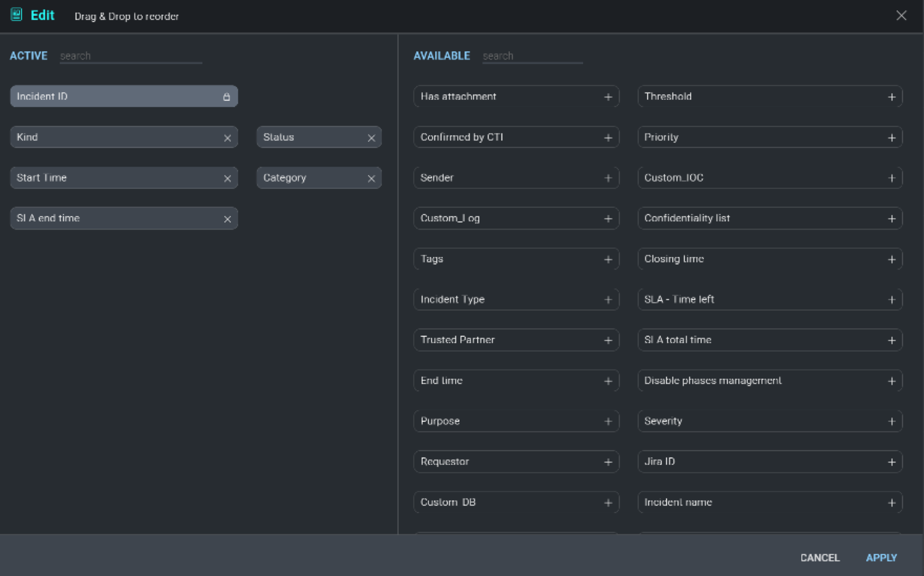This screenshot has height=576, width=924.
Task: Click the close icon on Kind field
Action: tap(227, 137)
